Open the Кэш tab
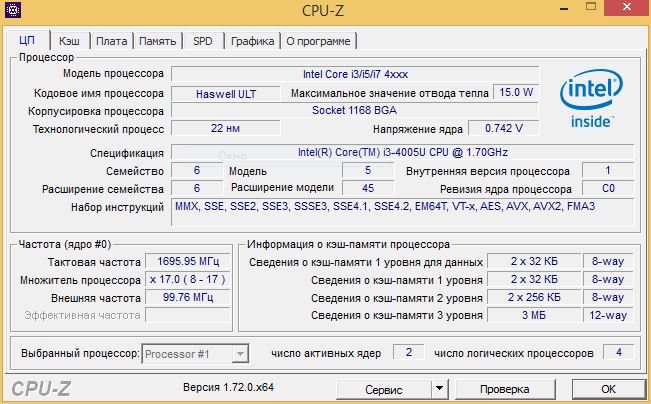This screenshot has height=404, width=651. pyautogui.click(x=69, y=41)
